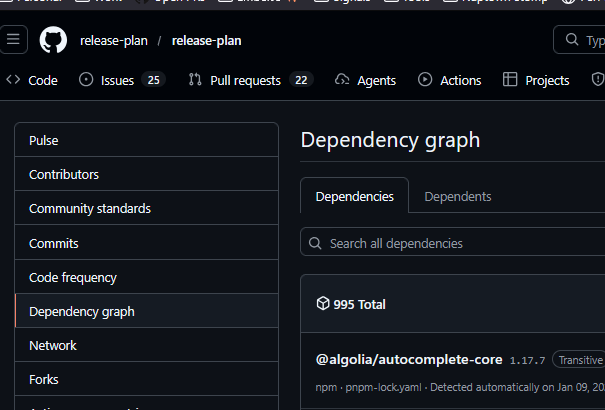Open the Code tab
605x410 pixels.
(32, 80)
